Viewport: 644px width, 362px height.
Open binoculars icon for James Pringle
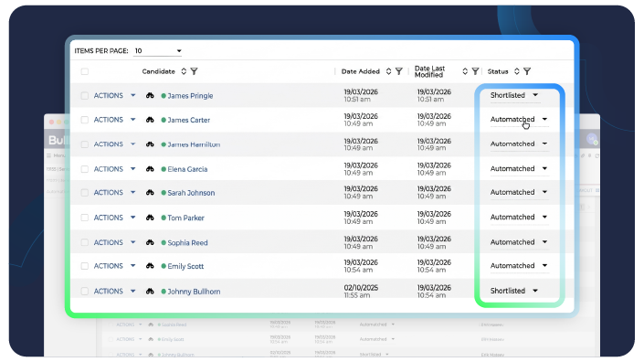point(150,95)
